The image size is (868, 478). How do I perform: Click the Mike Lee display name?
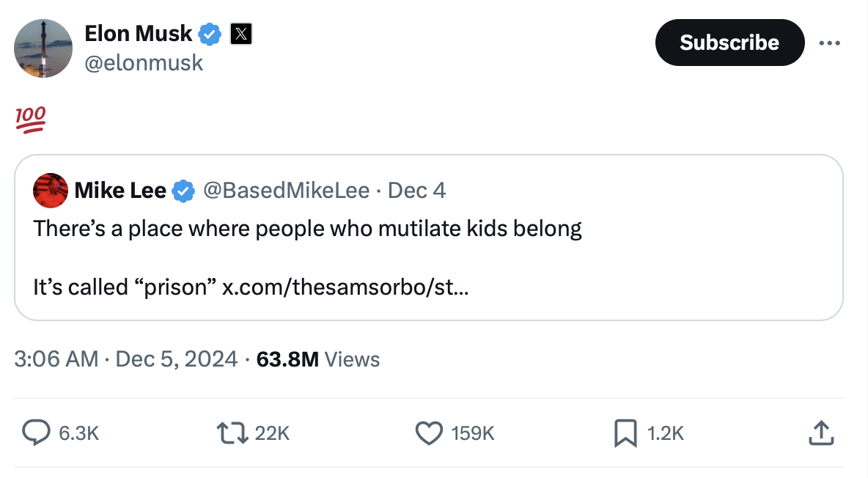coord(120,191)
